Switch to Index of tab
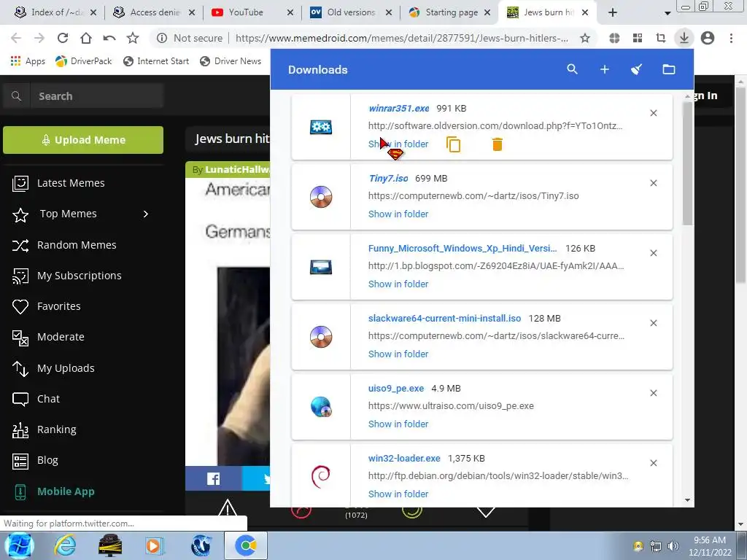This screenshot has height=560, width=747. click(55, 12)
